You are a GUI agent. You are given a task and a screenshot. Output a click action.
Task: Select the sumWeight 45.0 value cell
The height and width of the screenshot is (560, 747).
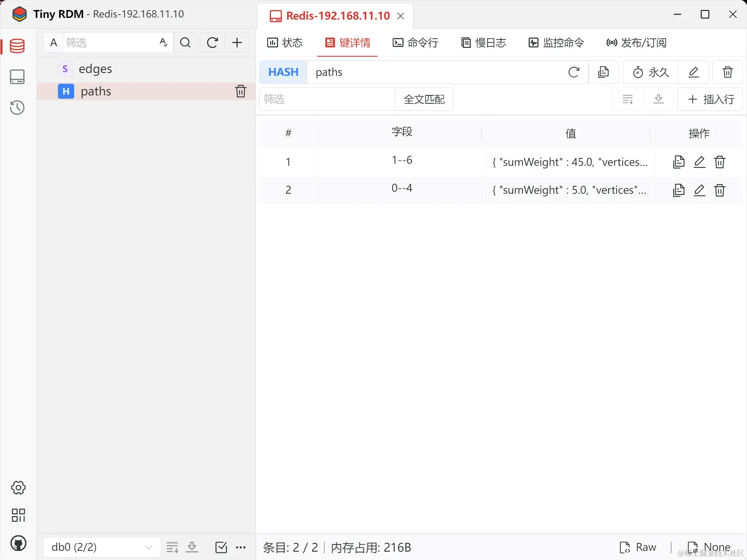[570, 162]
